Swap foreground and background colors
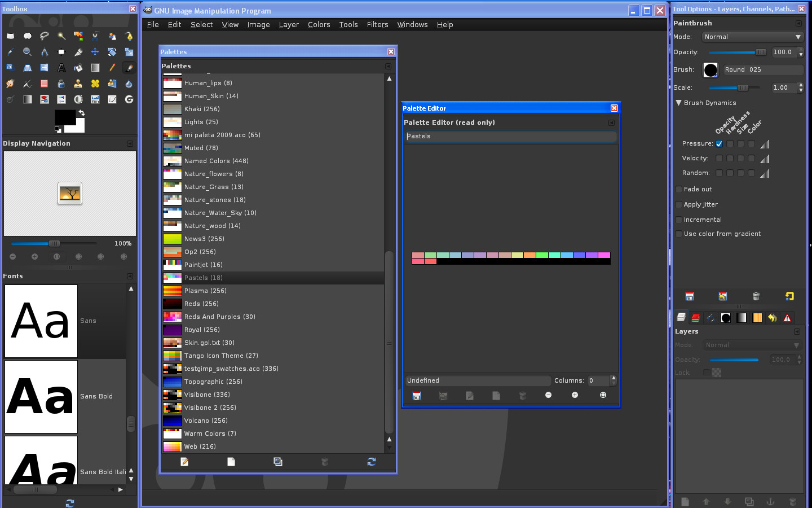 point(82,113)
